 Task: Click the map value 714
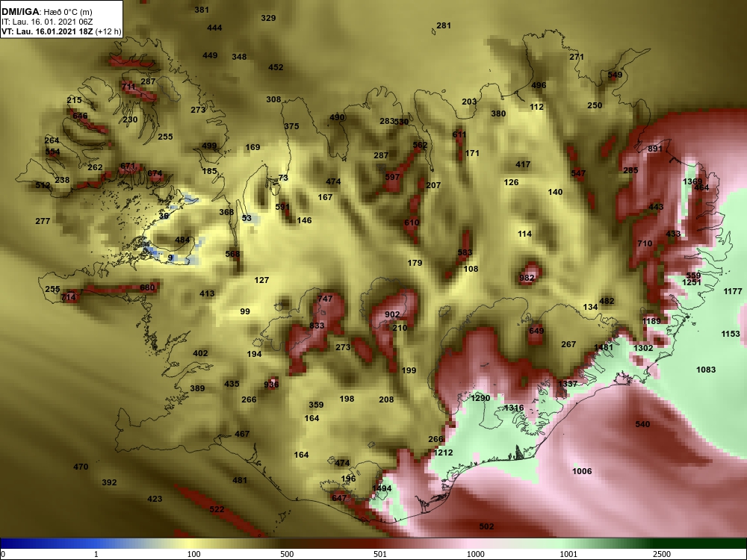68,298
